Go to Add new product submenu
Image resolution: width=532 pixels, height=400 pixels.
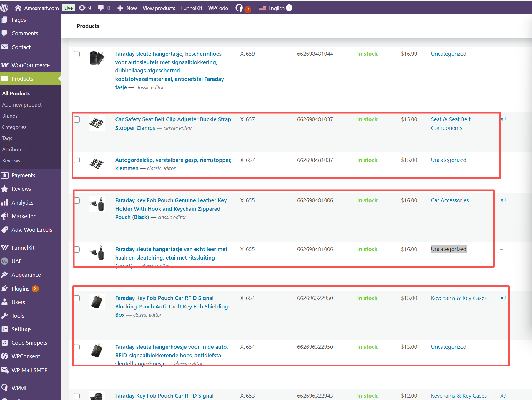coord(22,104)
